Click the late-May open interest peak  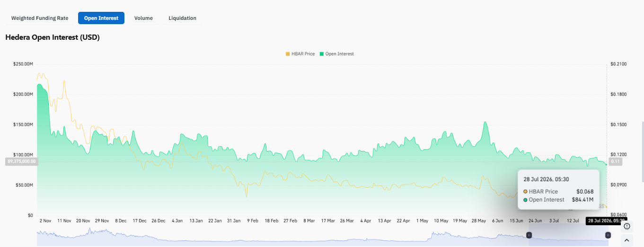click(x=485, y=123)
